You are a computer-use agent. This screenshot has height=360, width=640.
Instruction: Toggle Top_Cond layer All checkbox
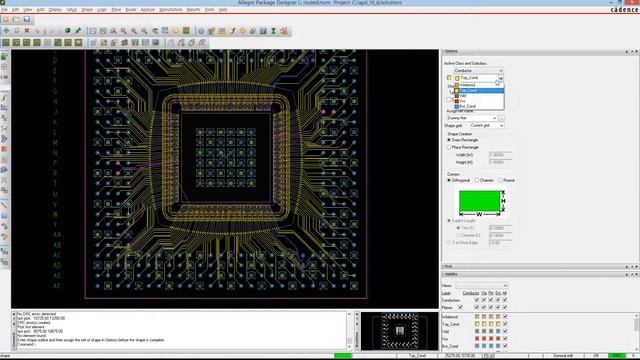click(505, 324)
